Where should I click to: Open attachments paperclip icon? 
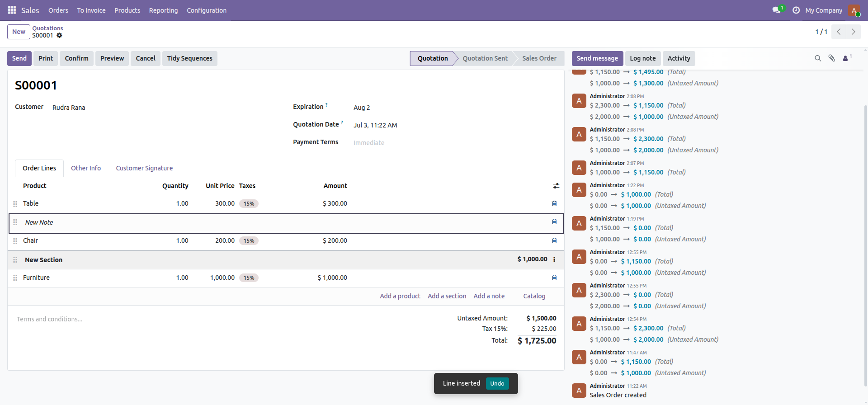pyautogui.click(x=831, y=58)
